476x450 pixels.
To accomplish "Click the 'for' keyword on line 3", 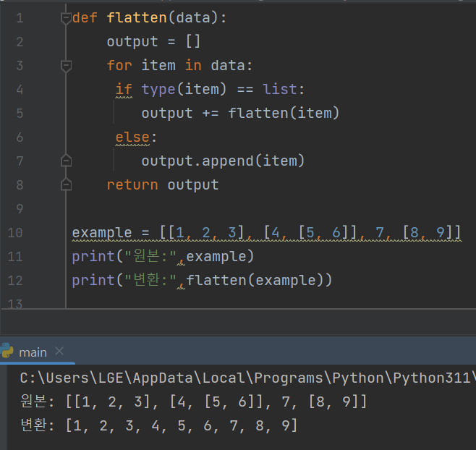I will tap(119, 65).
